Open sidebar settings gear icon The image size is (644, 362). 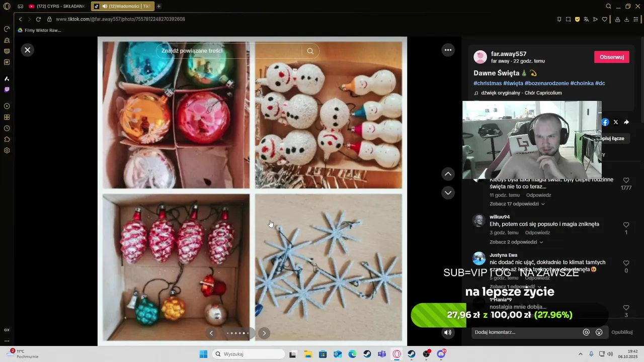7,150
